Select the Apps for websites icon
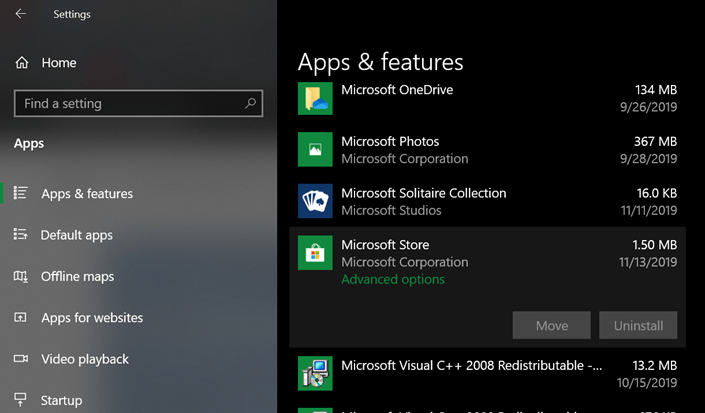The height and width of the screenshot is (413, 705). pyautogui.click(x=21, y=317)
